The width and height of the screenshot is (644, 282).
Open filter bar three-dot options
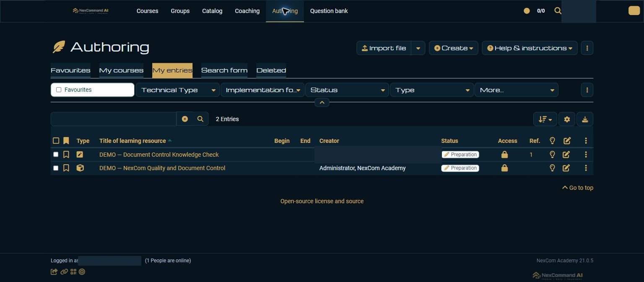tap(587, 90)
